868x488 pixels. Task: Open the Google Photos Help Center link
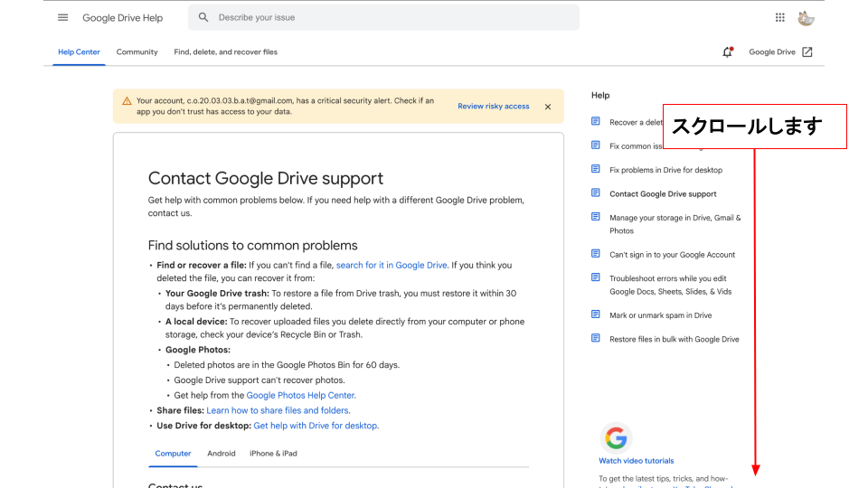[x=300, y=396]
